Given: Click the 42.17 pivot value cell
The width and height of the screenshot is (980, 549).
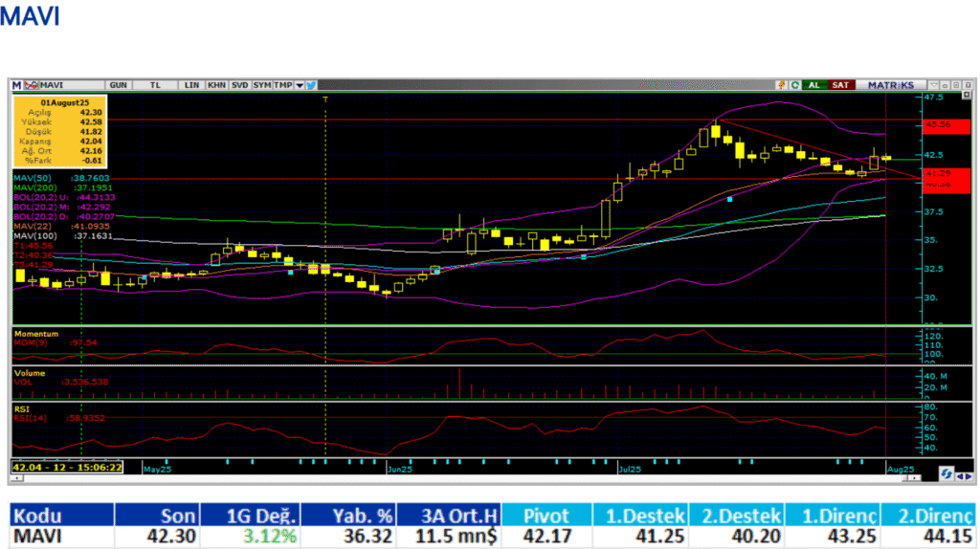Looking at the screenshot, I should (546, 536).
